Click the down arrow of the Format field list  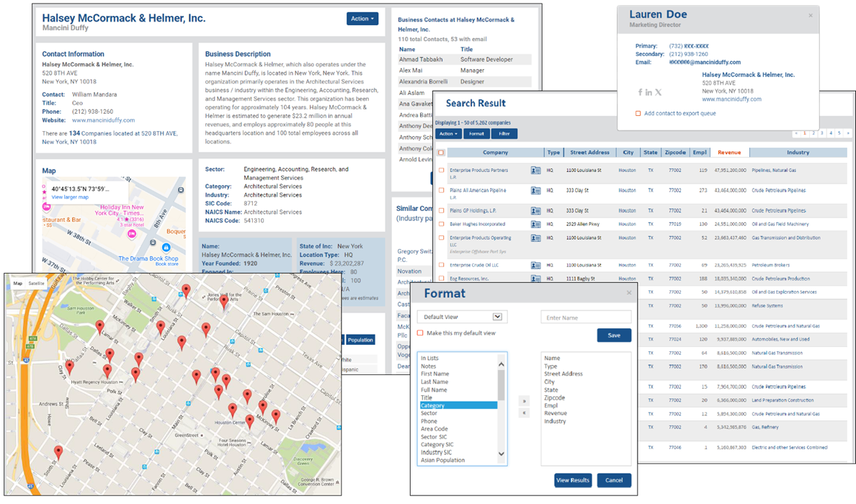coord(501,454)
